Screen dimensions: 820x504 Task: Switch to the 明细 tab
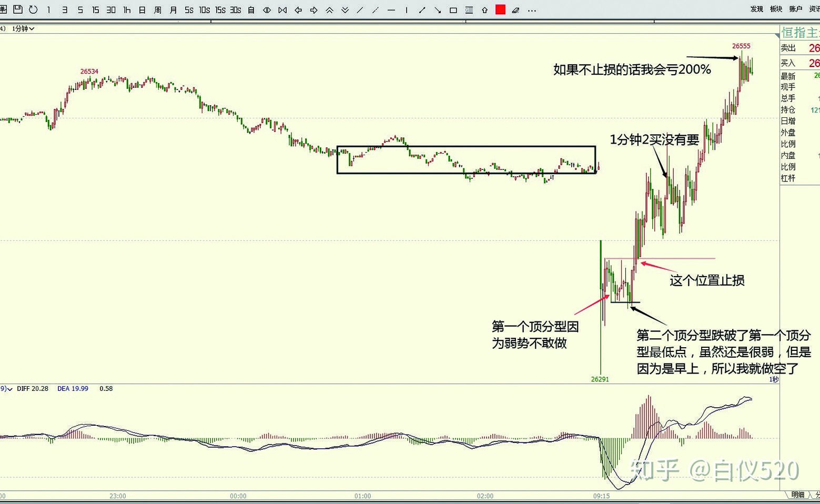click(797, 495)
